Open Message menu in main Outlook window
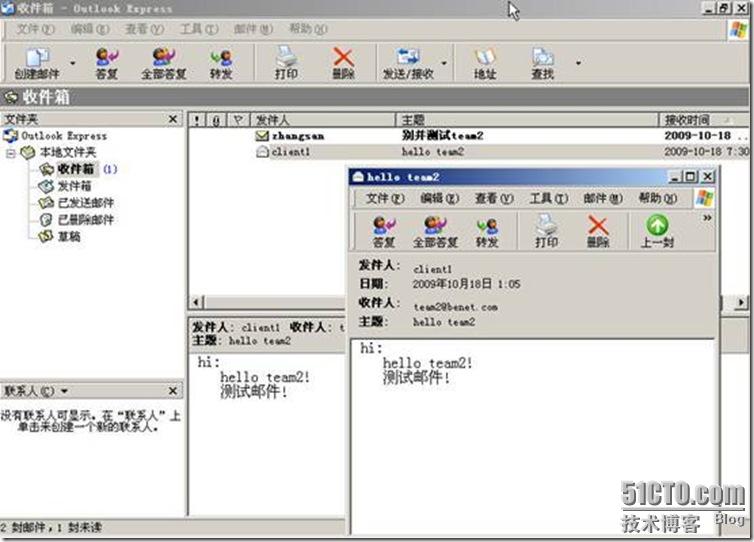 (x=253, y=29)
